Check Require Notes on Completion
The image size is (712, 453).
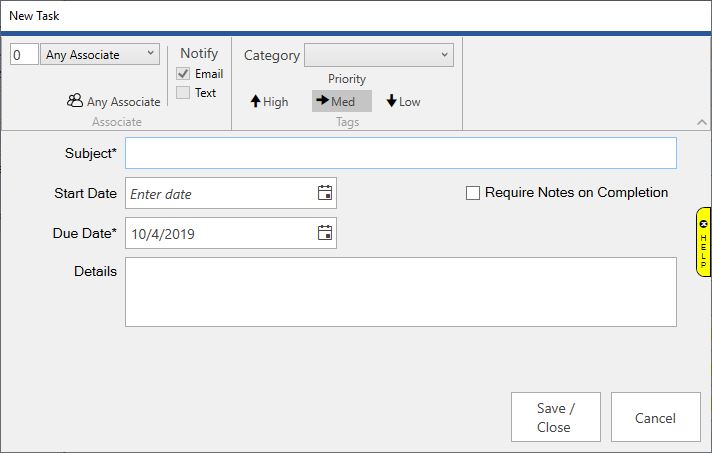point(473,193)
